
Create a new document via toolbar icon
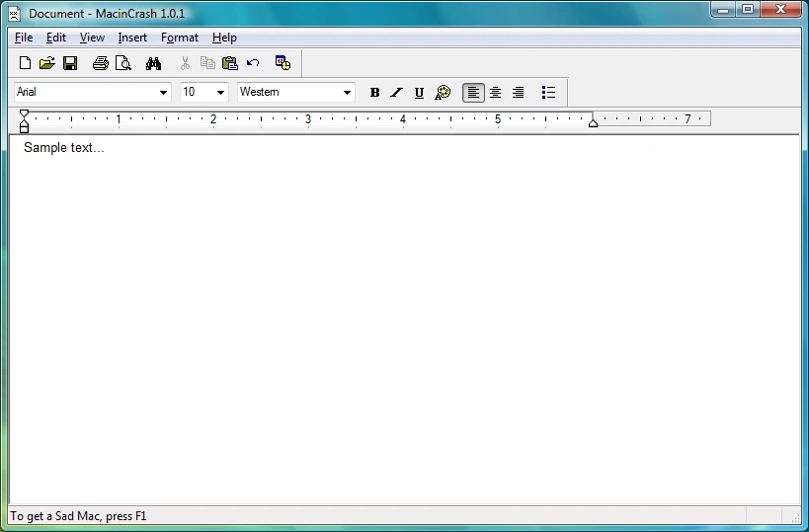tap(25, 63)
